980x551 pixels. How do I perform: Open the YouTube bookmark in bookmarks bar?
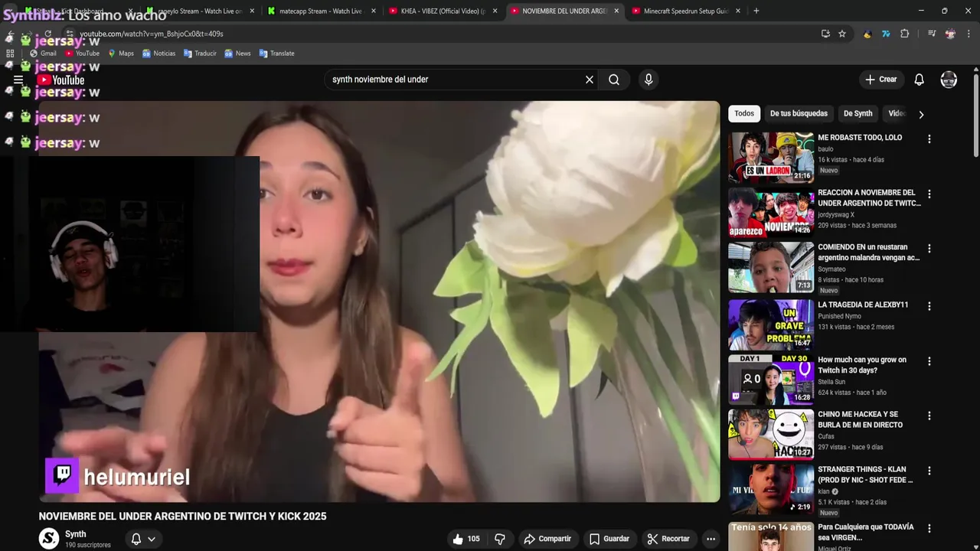point(82,54)
